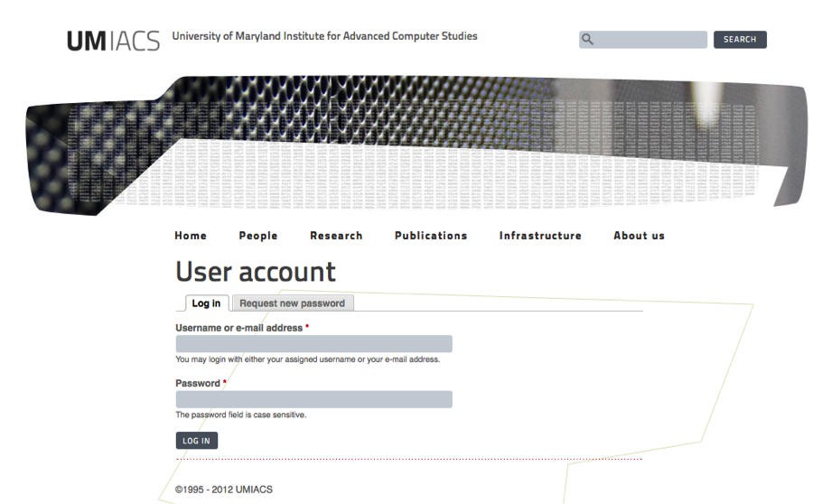Image resolution: width=813 pixels, height=504 pixels.
Task: Click the institute's full name header text
Action: coord(324,37)
